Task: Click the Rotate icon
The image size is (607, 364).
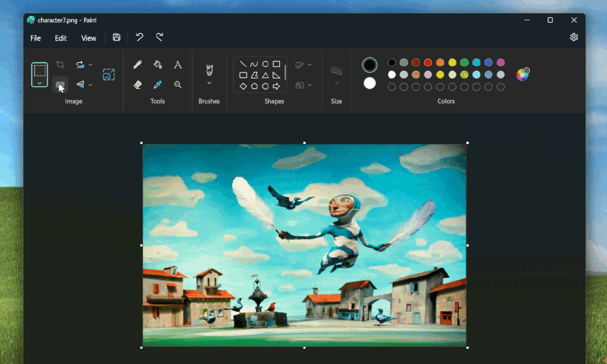Action: 80,64
